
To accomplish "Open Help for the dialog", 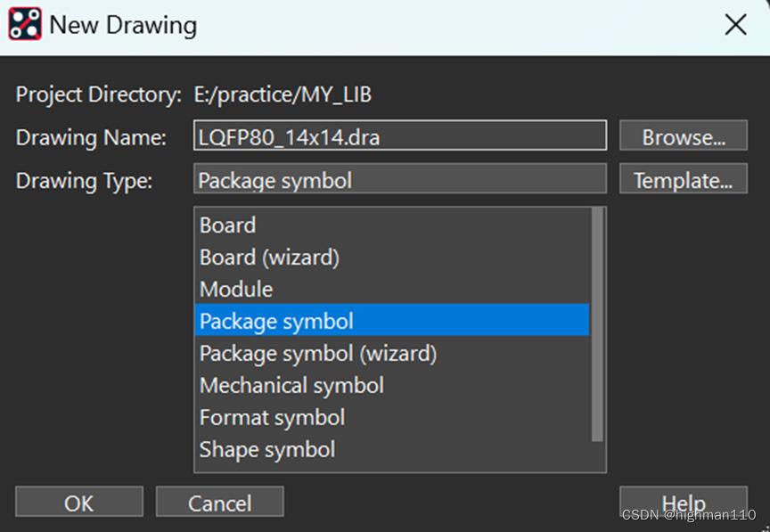I will coord(683,503).
